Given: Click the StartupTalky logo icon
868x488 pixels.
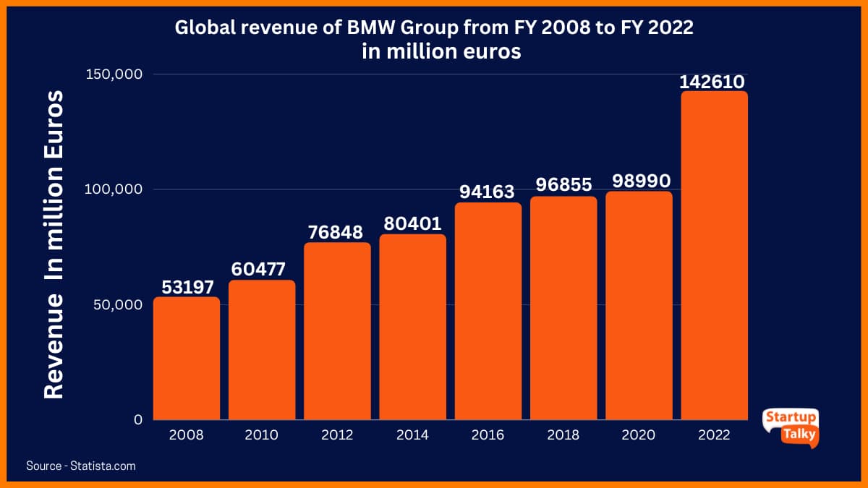Looking at the screenshot, I should (791, 427).
